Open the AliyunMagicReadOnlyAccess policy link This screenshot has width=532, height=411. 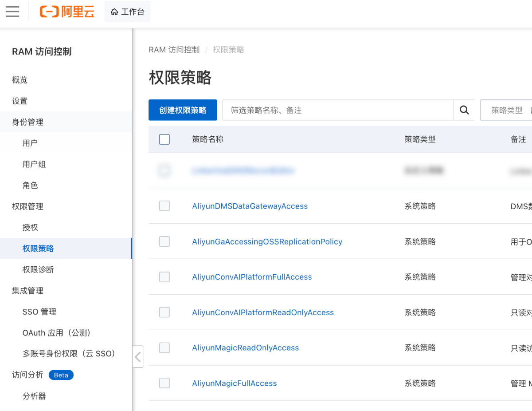(x=246, y=348)
